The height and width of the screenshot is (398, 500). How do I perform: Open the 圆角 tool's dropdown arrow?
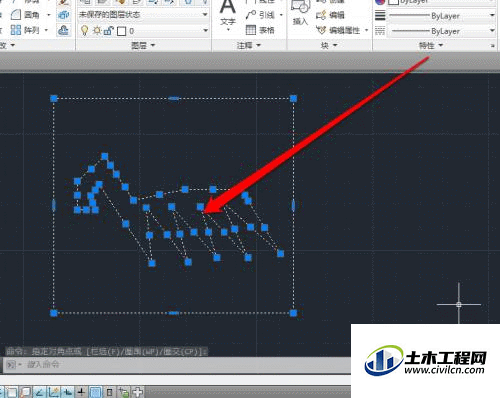(x=49, y=15)
